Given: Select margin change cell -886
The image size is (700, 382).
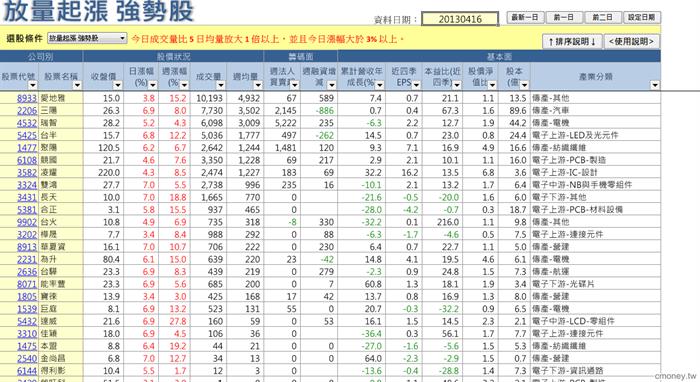Looking at the screenshot, I should point(319,111).
